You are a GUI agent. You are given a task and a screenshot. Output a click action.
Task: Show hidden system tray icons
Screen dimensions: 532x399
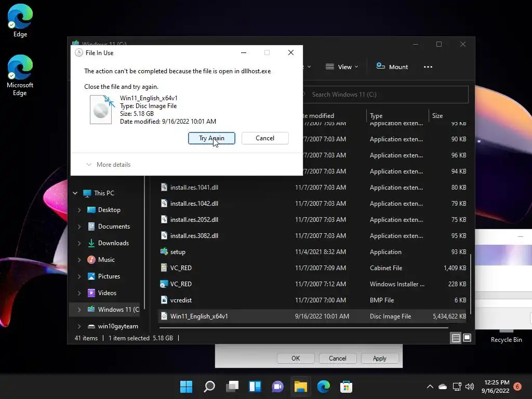pos(430,387)
